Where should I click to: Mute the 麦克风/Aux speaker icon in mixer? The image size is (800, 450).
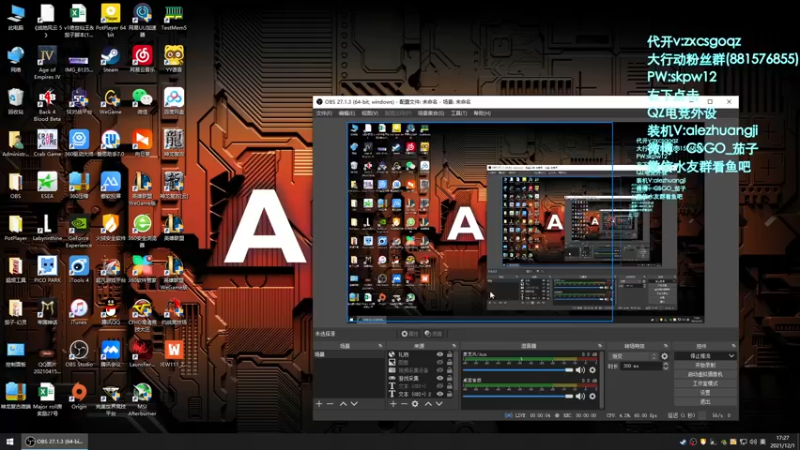(581, 370)
